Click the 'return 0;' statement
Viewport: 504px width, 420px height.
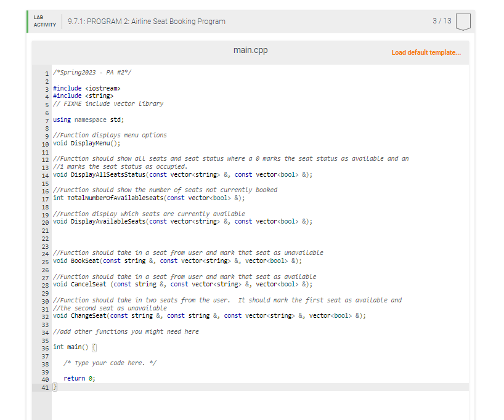click(x=79, y=379)
